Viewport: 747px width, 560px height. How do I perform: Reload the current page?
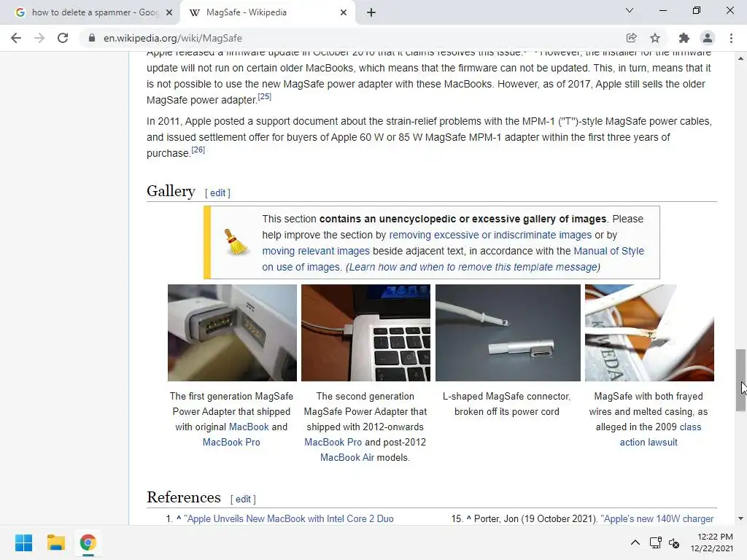click(63, 38)
